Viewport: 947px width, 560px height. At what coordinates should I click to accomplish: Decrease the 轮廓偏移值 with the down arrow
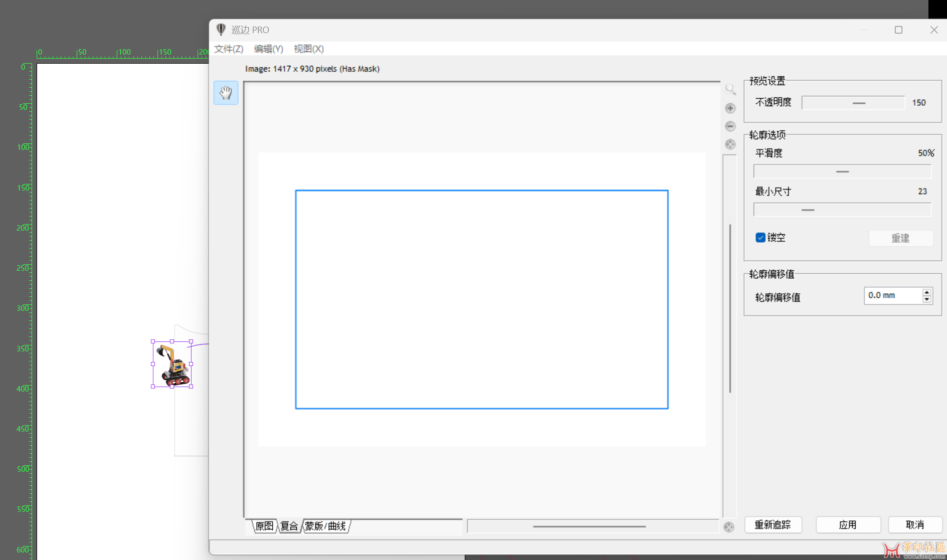coord(927,299)
